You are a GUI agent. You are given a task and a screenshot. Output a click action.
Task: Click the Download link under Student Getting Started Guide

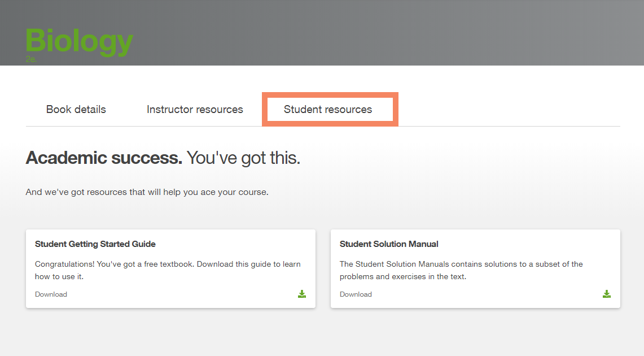click(51, 294)
